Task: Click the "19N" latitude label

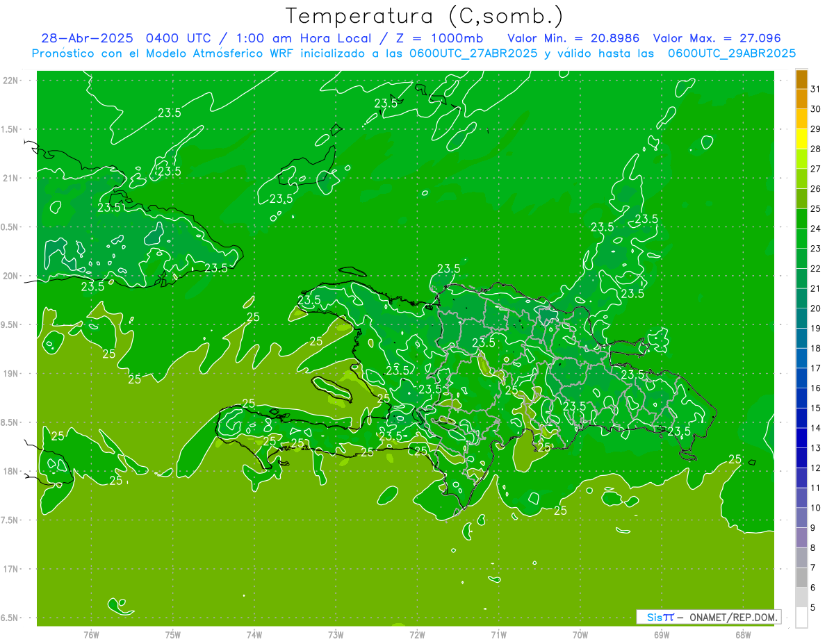Action: [11, 374]
